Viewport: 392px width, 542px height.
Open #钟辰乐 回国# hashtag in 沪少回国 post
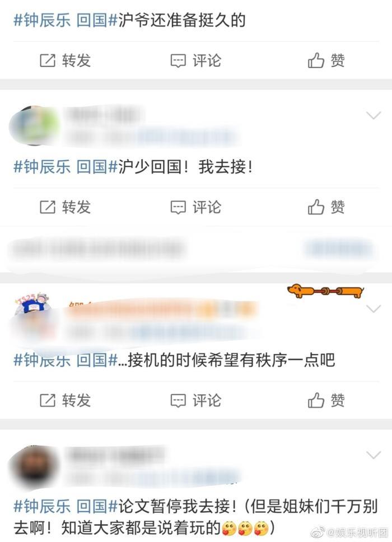tap(66, 167)
